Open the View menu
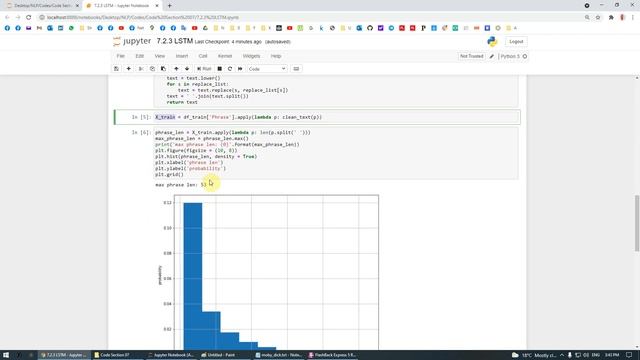Viewport: 640px width, 360px height. (160, 56)
